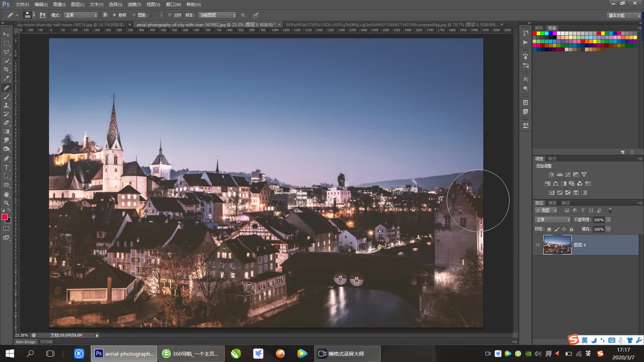Hide 图层 0 layer visibility

[538, 245]
